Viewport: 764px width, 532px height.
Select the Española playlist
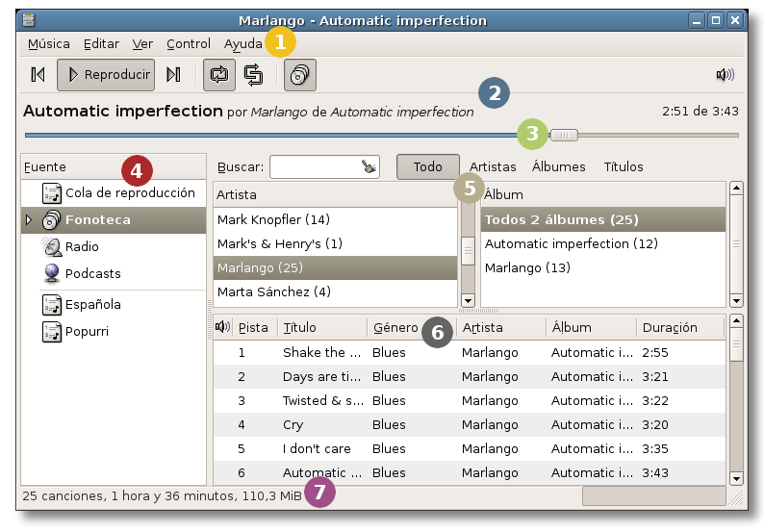pos(92,305)
